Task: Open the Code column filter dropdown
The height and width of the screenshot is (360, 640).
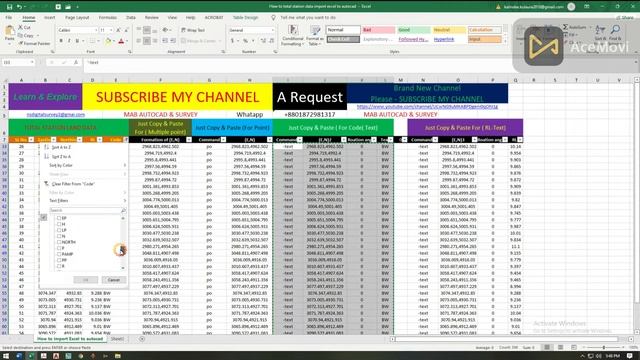Action: 126,140
